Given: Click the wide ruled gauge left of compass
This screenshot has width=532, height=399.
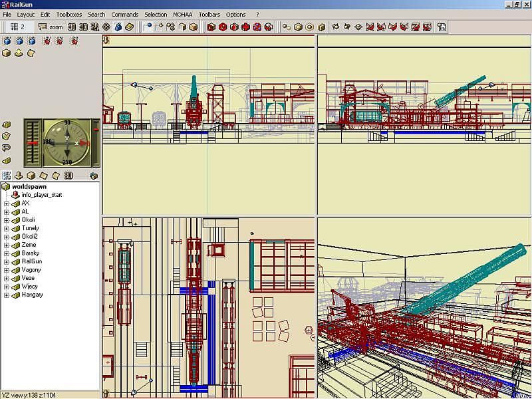Looking at the screenshot, I should click(x=33, y=143).
